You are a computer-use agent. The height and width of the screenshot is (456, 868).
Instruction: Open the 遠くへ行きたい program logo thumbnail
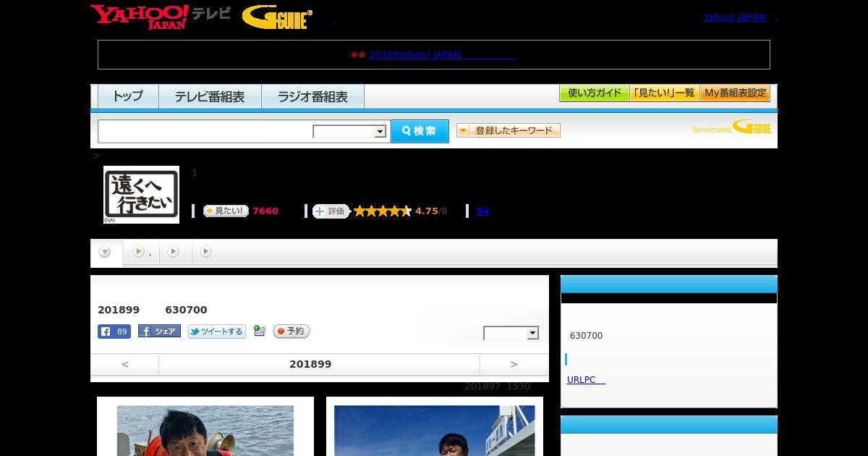141,194
